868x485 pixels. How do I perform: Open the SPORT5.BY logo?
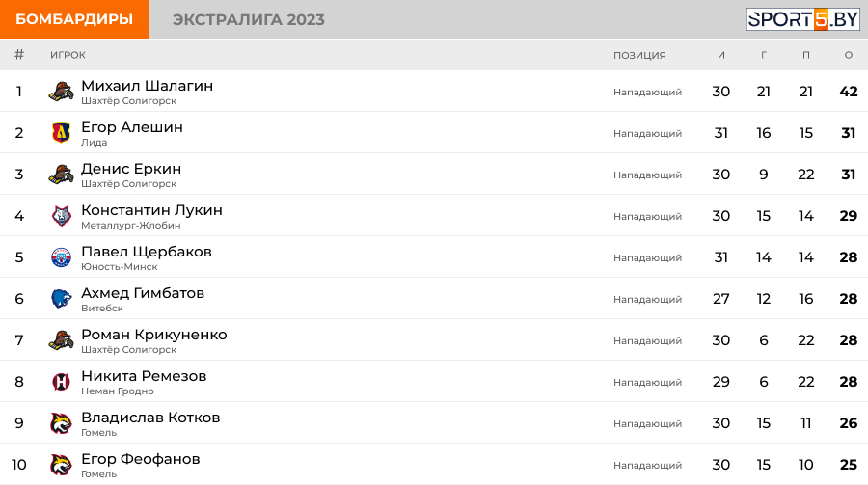click(802, 19)
